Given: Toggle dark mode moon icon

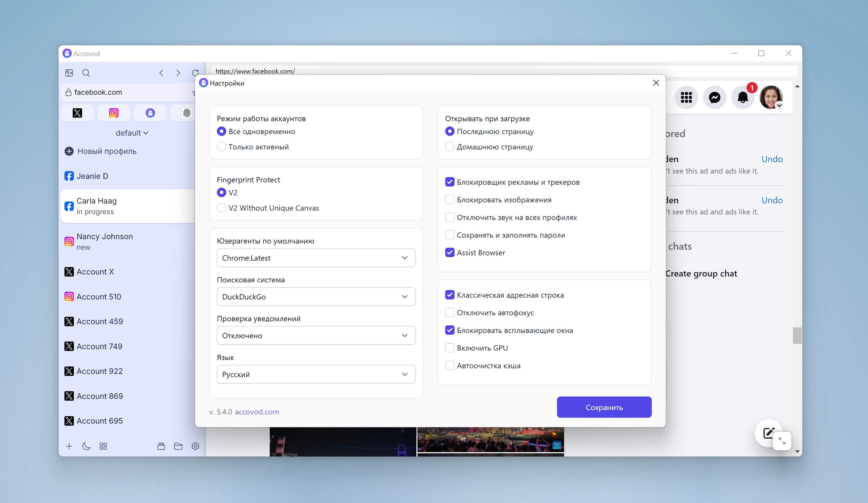Looking at the screenshot, I should 86,446.
